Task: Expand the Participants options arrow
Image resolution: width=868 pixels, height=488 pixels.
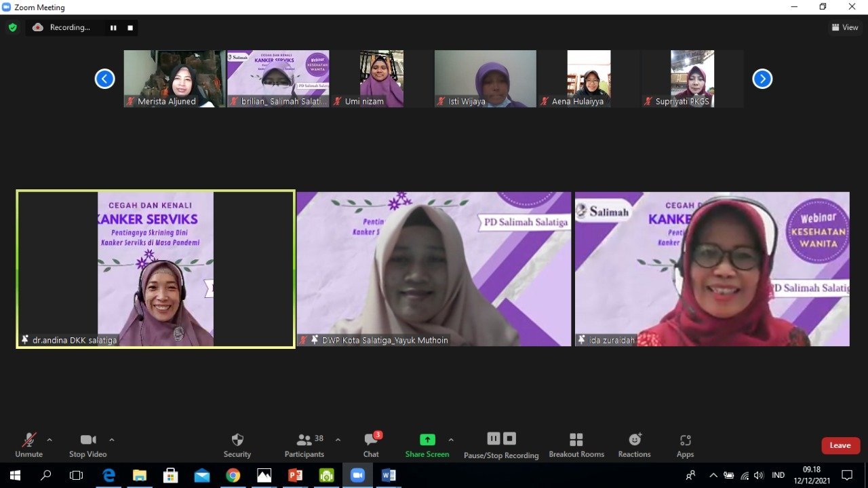Action: 338,440
